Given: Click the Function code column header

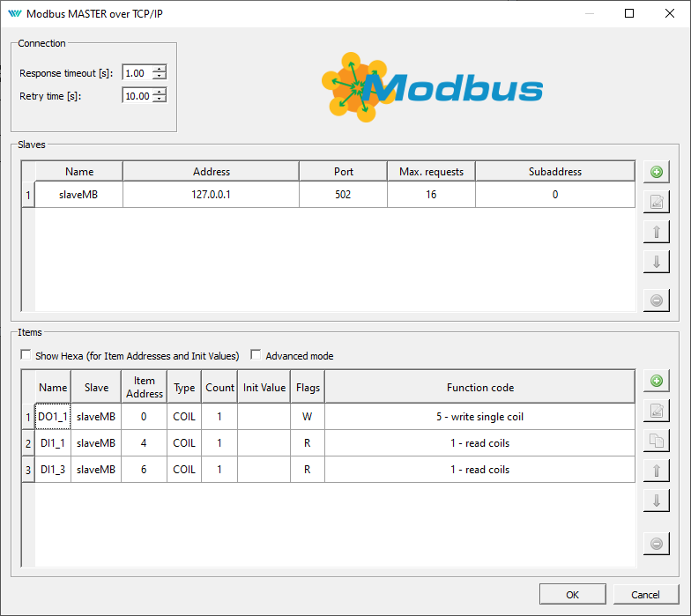Looking at the screenshot, I should click(x=479, y=387).
